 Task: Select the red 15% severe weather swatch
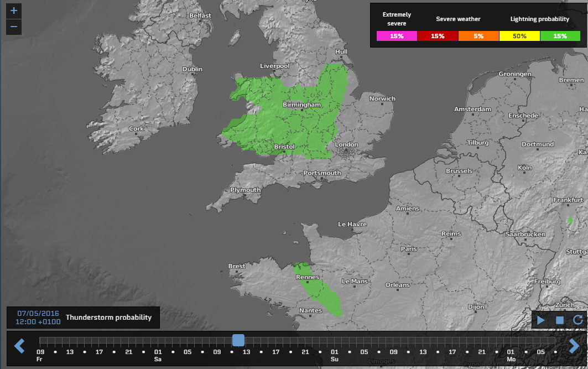click(x=438, y=35)
